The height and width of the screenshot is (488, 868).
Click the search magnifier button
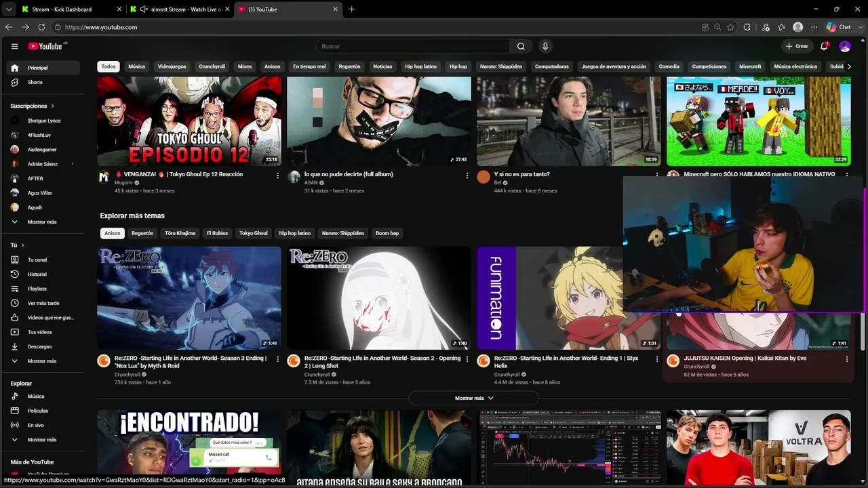pyautogui.click(x=521, y=46)
